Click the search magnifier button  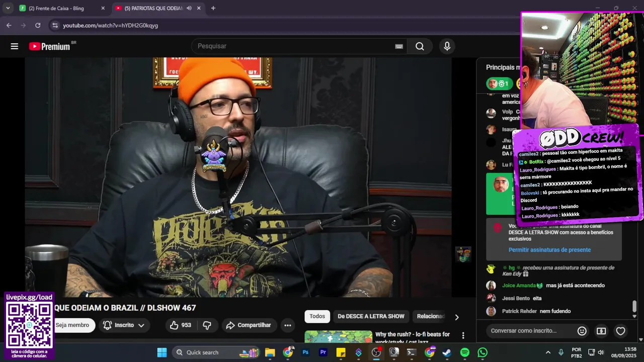(420, 46)
